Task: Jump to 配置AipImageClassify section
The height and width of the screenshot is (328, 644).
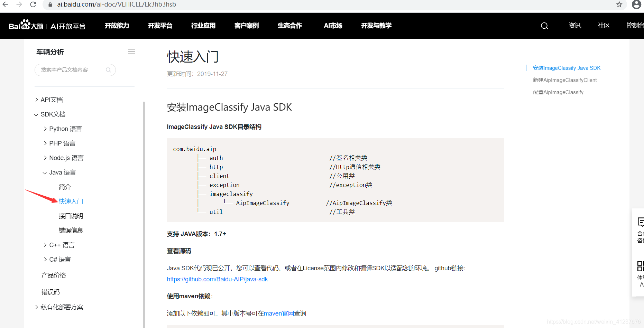Action: click(558, 92)
